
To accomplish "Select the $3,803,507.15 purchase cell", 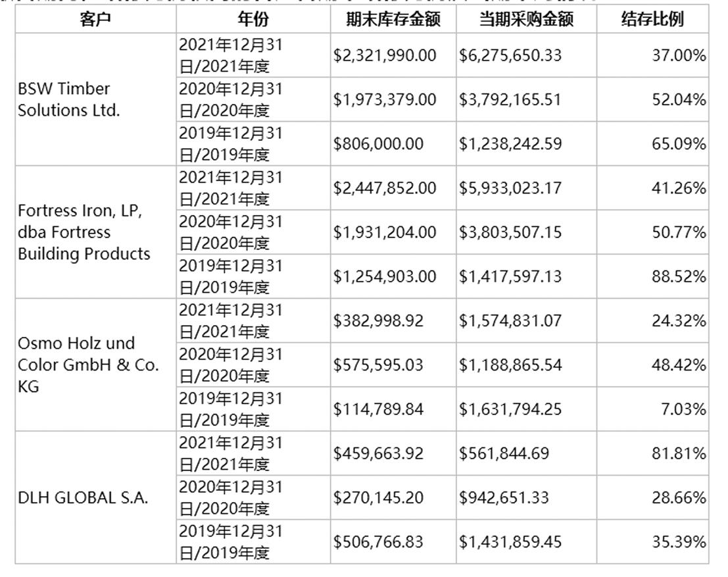I will [510, 232].
